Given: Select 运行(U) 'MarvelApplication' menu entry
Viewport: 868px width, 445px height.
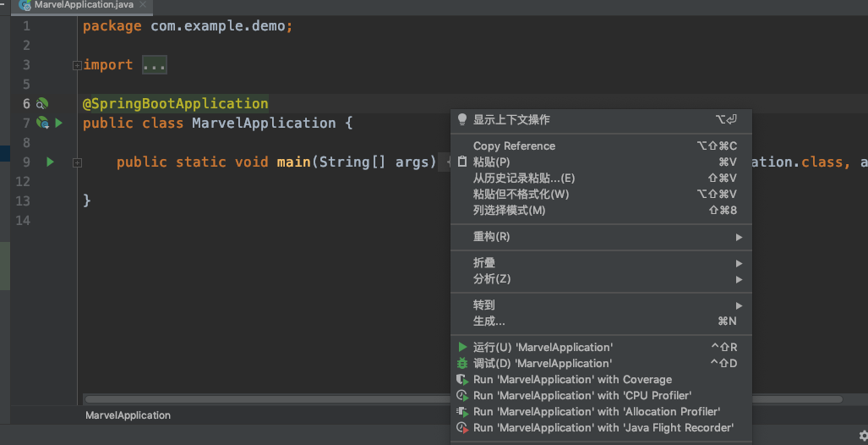Looking at the screenshot, I should (601, 347).
